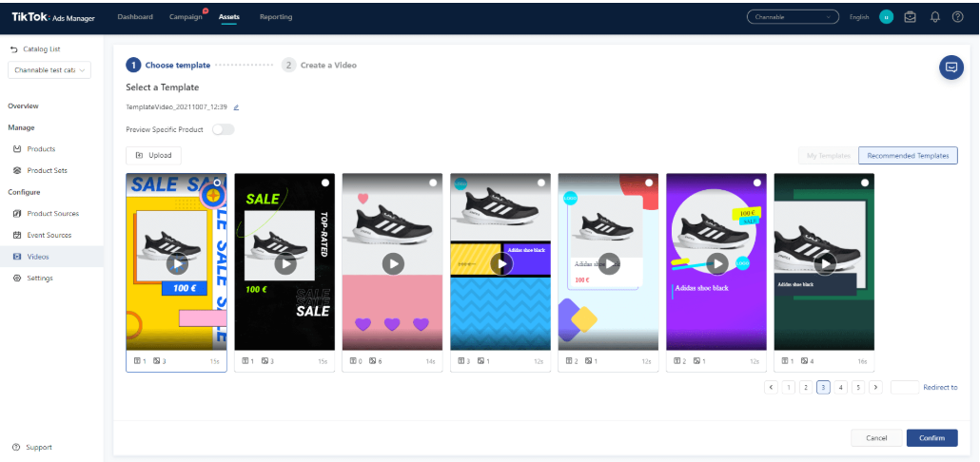This screenshot has height=462, width=980.
Task: Click the Support question icon
Action: [15, 447]
